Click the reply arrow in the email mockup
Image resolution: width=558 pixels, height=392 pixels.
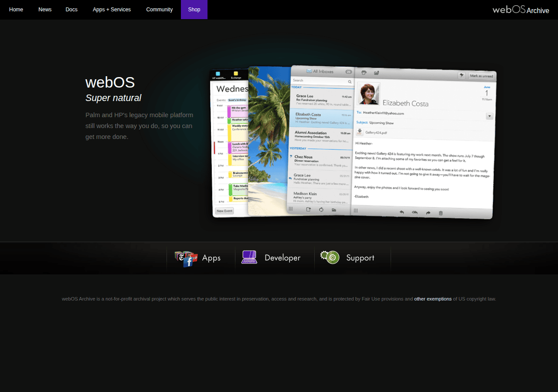click(x=401, y=213)
